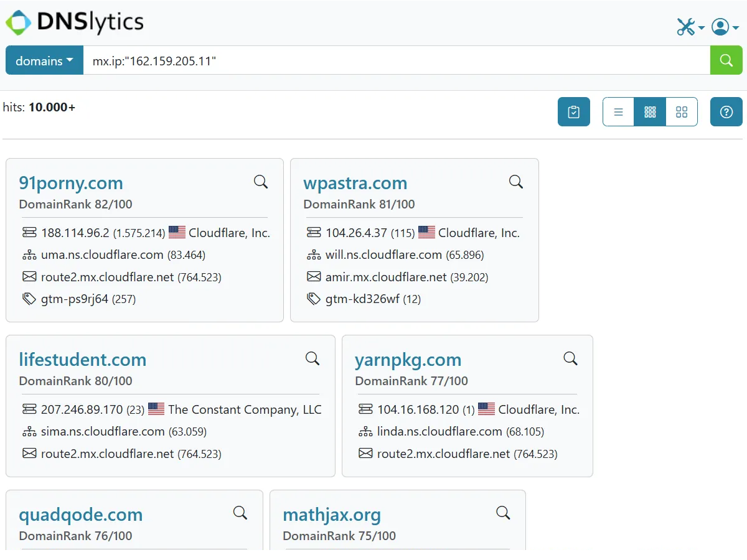747x560 pixels.
Task: Click network icon beside linda.ns.cloudflare.com
Action: click(x=365, y=431)
